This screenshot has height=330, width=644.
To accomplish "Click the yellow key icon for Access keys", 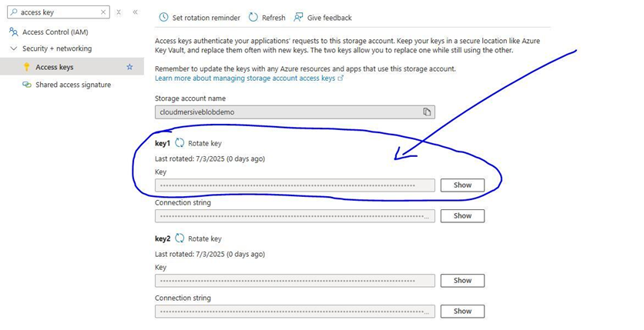I will (27, 67).
